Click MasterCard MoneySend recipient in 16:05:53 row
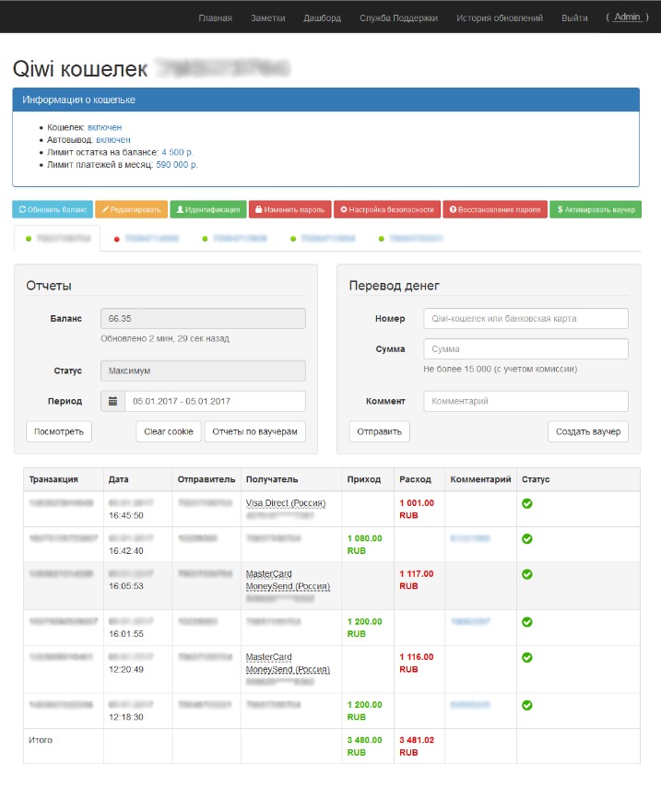661x812 pixels. pos(288,580)
